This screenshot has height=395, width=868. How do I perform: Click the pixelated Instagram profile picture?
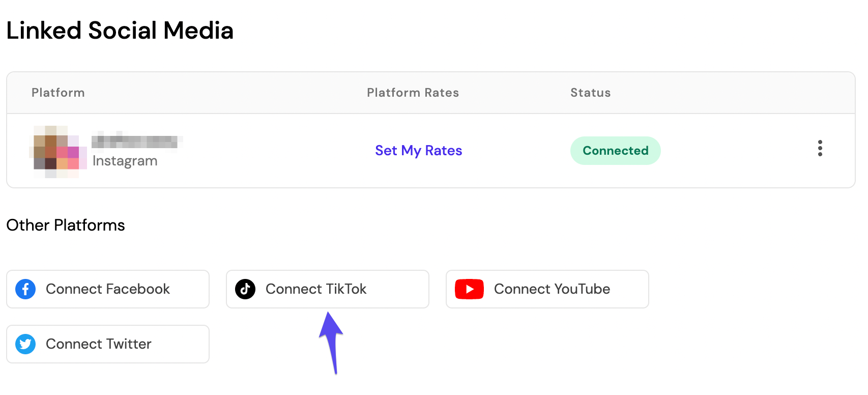click(58, 152)
